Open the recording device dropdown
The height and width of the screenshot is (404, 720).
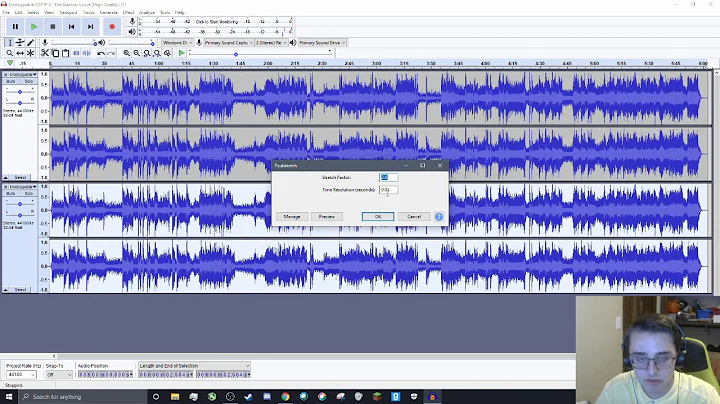pyautogui.click(x=228, y=43)
